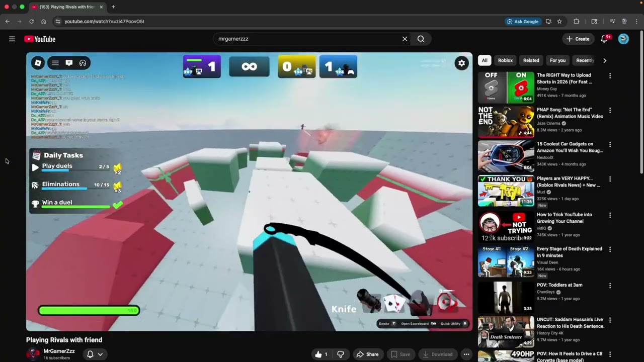Open more actions three-dot menu under video
Image resolution: width=644 pixels, height=362 pixels.
click(466, 354)
